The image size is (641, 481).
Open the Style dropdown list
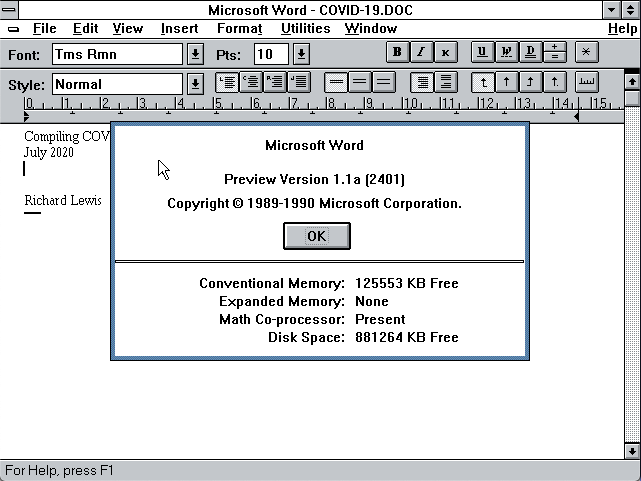click(195, 85)
